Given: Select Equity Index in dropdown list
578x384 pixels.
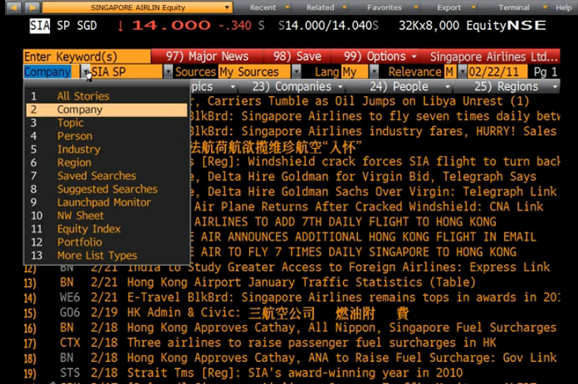Looking at the screenshot, I should [107, 229].
